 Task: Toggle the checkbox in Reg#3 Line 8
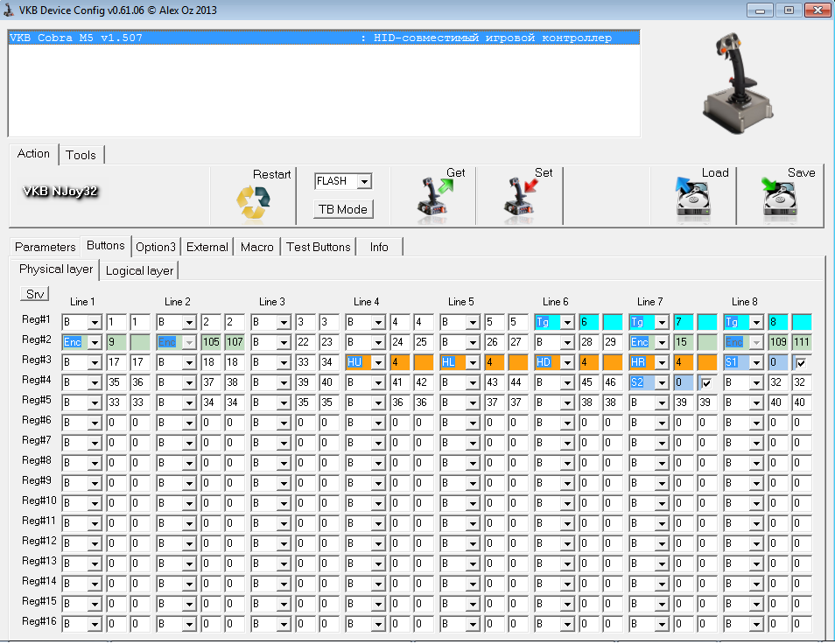pyautogui.click(x=801, y=362)
